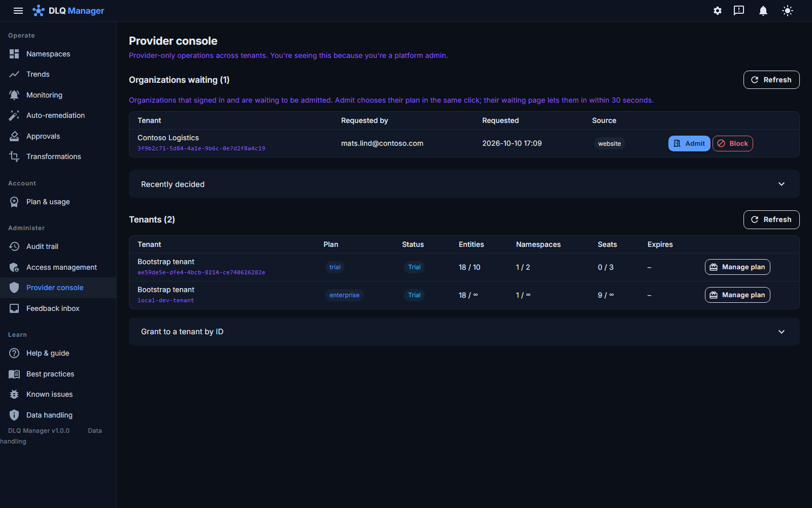Image resolution: width=812 pixels, height=508 pixels.
Task: Click the DLQ Manager logo icon
Action: tap(39, 11)
